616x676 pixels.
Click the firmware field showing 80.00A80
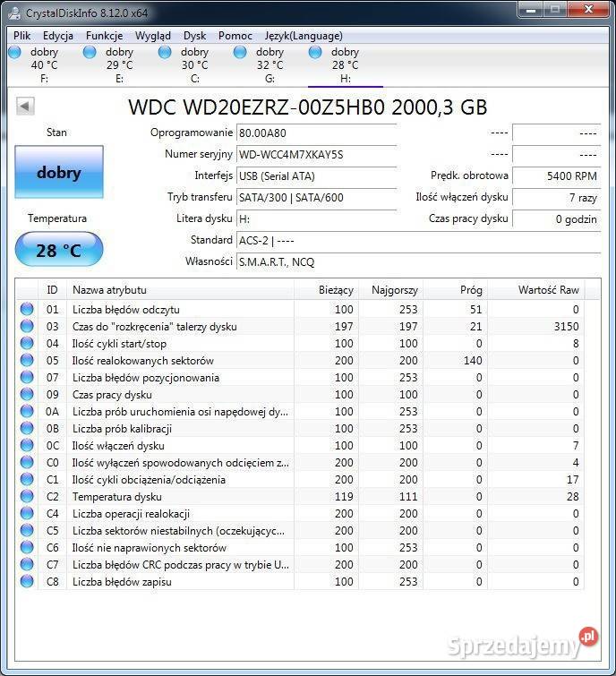coord(317,133)
